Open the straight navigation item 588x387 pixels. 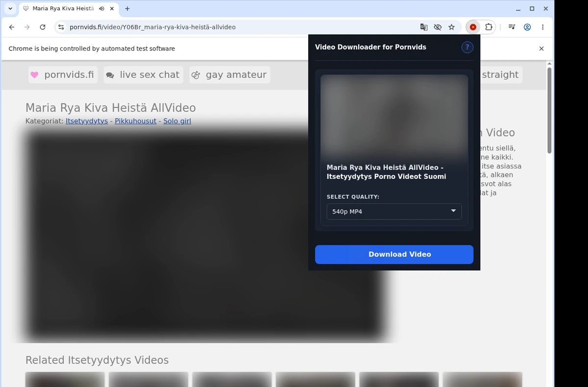click(x=500, y=74)
